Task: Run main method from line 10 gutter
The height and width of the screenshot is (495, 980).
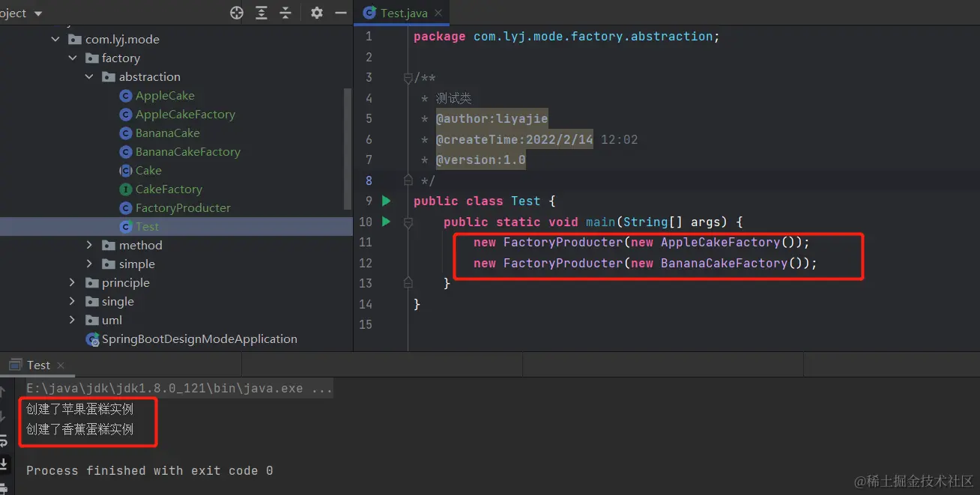Action: coord(386,222)
